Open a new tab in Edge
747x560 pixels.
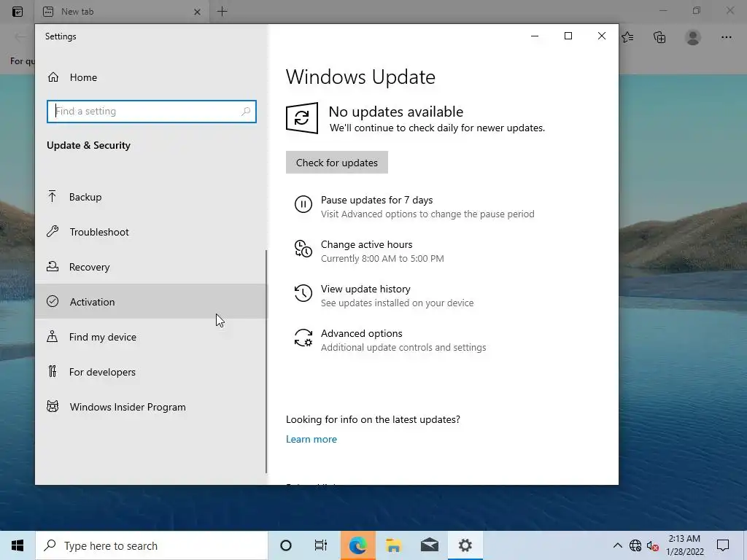click(x=222, y=12)
